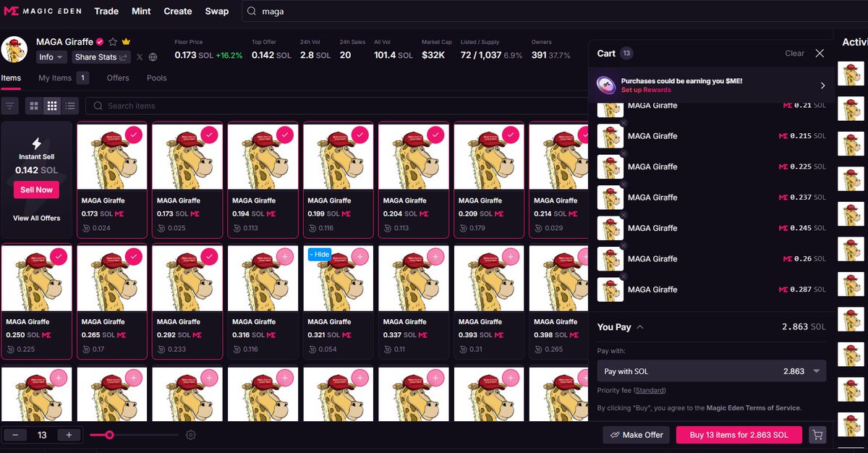Click View All Offers link
The image size is (868, 453).
click(36, 218)
